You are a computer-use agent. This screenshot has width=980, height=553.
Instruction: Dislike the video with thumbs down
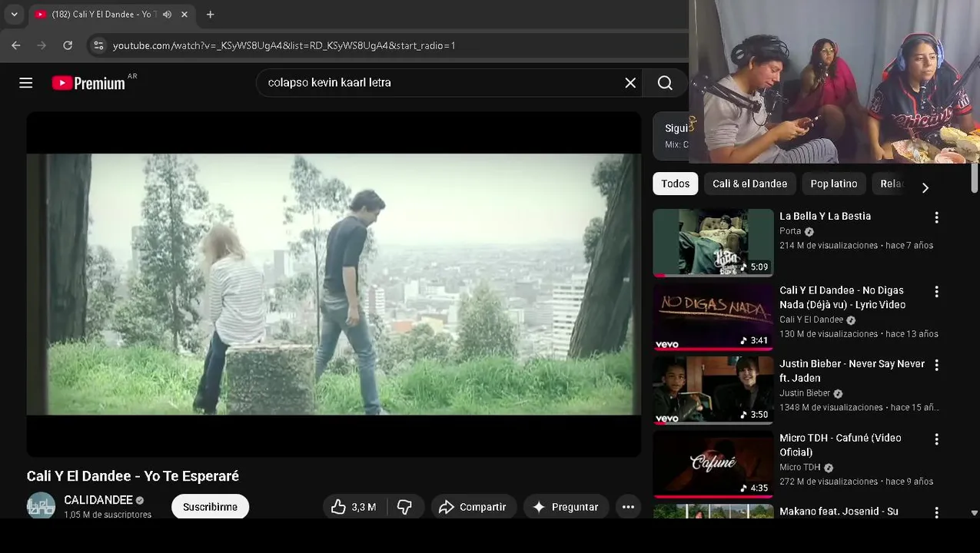tap(404, 507)
